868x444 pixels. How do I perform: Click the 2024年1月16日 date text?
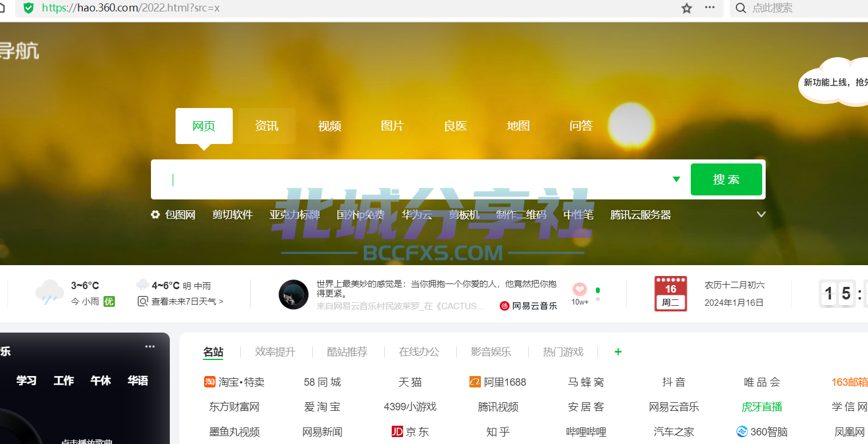pos(734,302)
